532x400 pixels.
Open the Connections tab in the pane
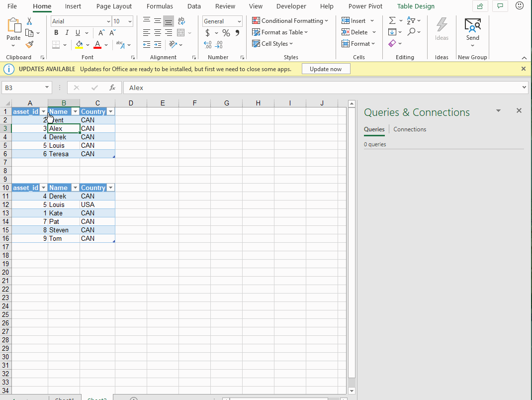(x=410, y=129)
